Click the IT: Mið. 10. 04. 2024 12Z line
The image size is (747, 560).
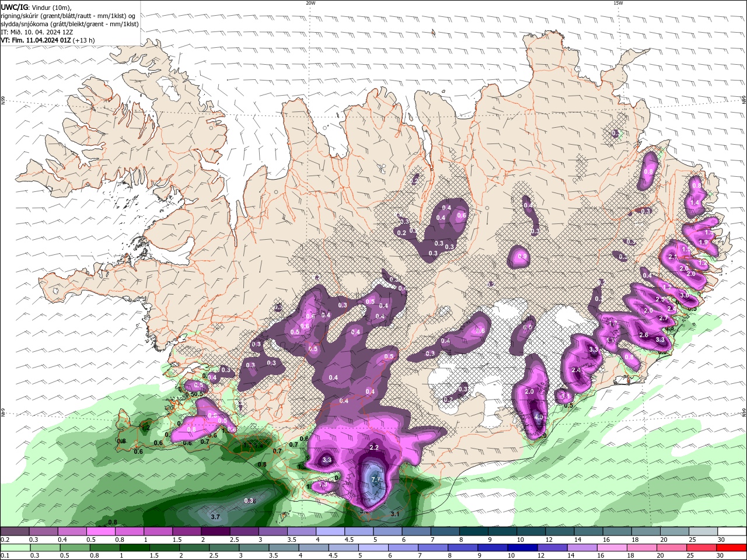(37, 32)
